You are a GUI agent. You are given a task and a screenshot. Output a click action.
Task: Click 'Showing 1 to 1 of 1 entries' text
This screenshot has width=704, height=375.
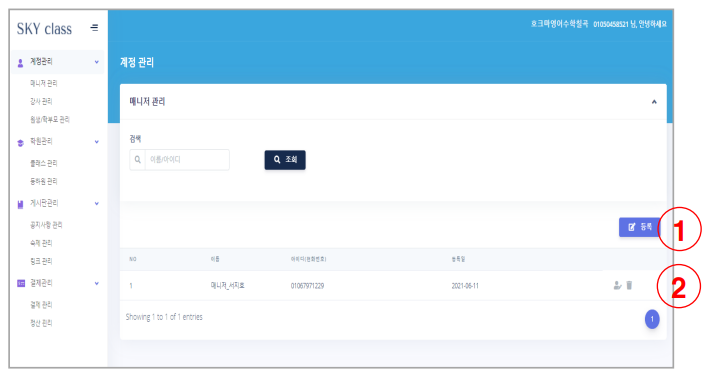164,317
